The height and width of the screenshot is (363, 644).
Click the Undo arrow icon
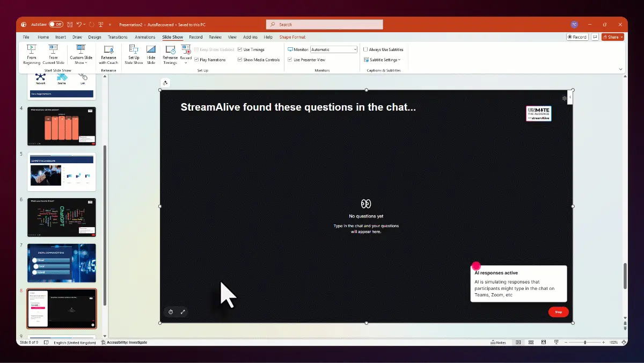tap(79, 24)
